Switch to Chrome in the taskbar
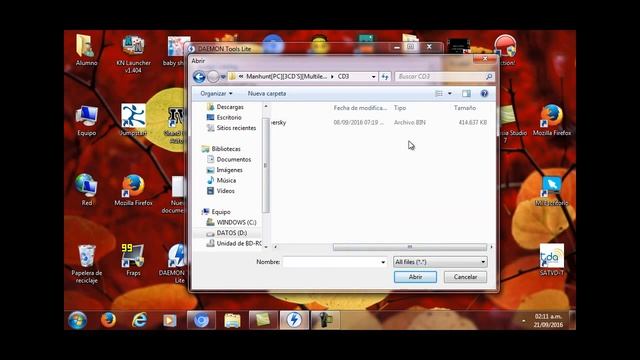The width and height of the screenshot is (640, 360). click(201, 320)
